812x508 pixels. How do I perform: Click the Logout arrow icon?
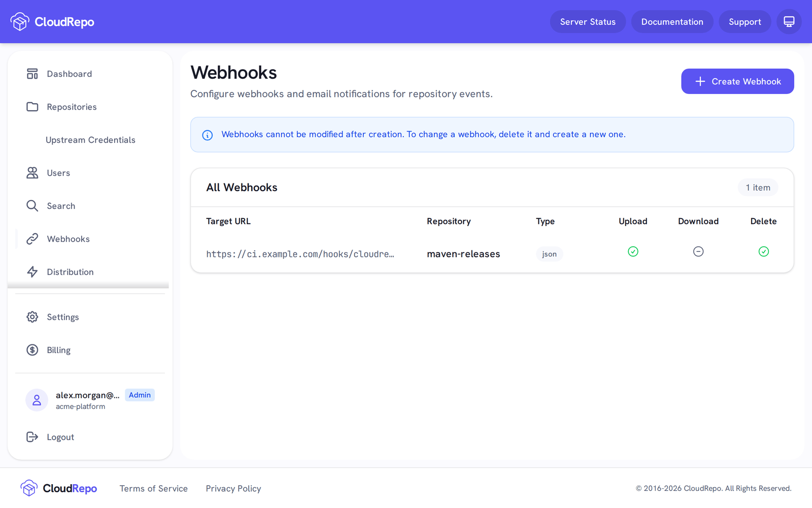click(32, 437)
